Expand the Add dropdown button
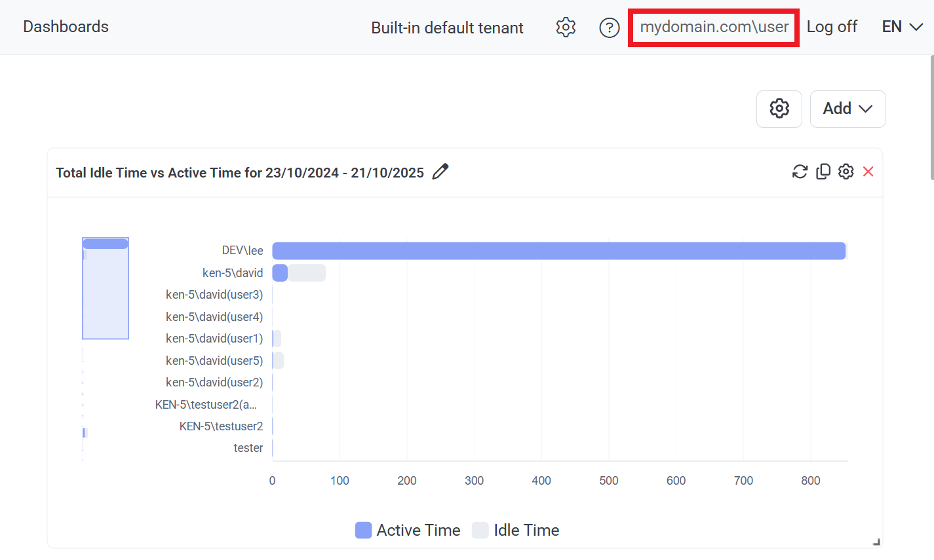The width and height of the screenshot is (934, 560). point(847,109)
